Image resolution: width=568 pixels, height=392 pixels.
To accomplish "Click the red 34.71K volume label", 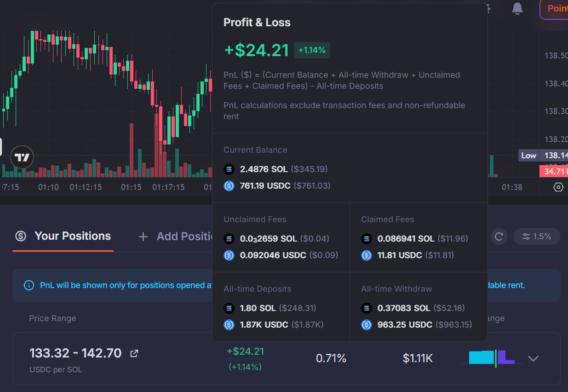I will pos(555,172).
